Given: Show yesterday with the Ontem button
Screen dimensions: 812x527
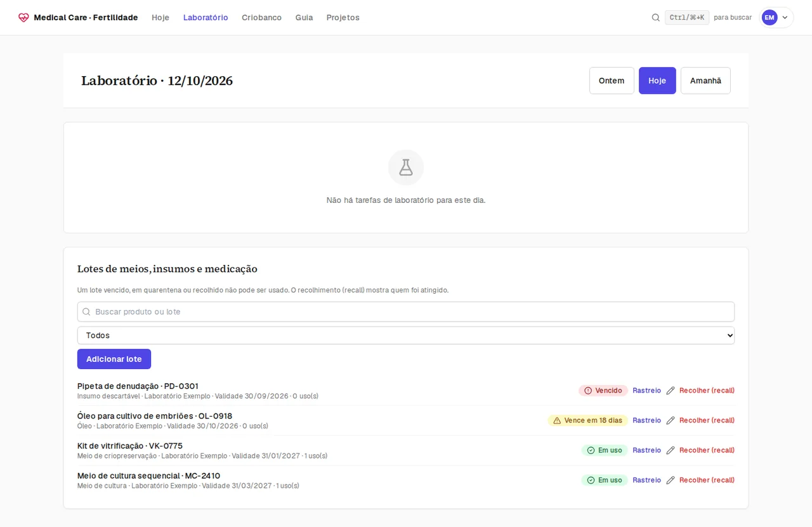Looking at the screenshot, I should pos(612,81).
